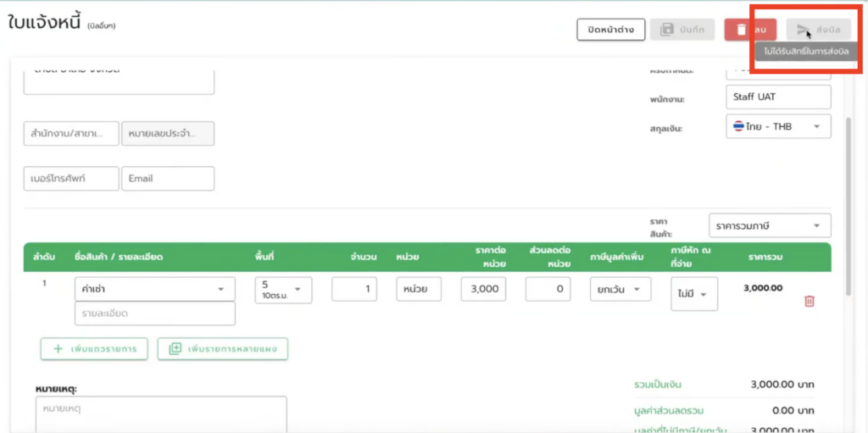Click the Thai flag icon in currency field

tap(739, 126)
